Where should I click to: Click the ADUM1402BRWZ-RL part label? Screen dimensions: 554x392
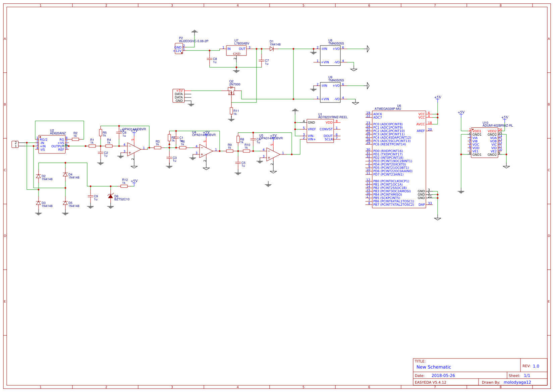(x=498, y=126)
